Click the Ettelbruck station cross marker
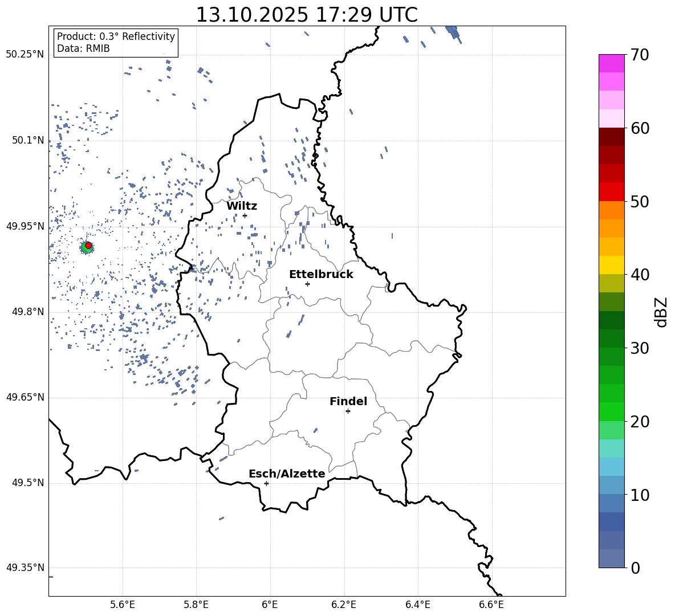Image resolution: width=675 pixels, height=616 pixels. pos(307,284)
